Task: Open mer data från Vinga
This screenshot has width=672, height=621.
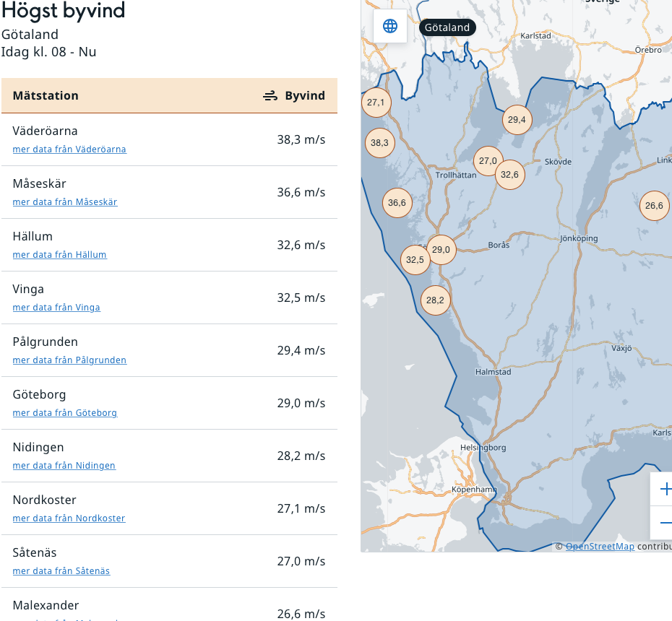Action: [x=56, y=308]
